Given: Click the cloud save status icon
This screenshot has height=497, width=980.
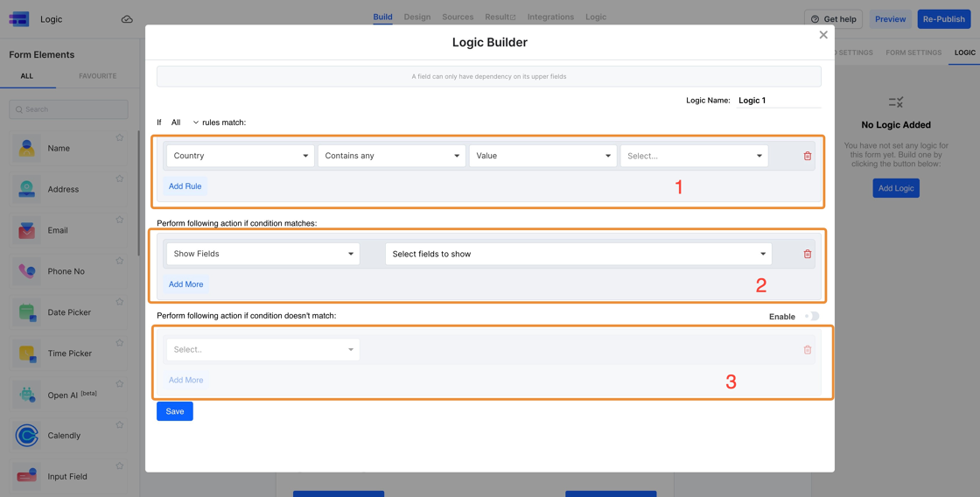Looking at the screenshot, I should click(x=127, y=19).
